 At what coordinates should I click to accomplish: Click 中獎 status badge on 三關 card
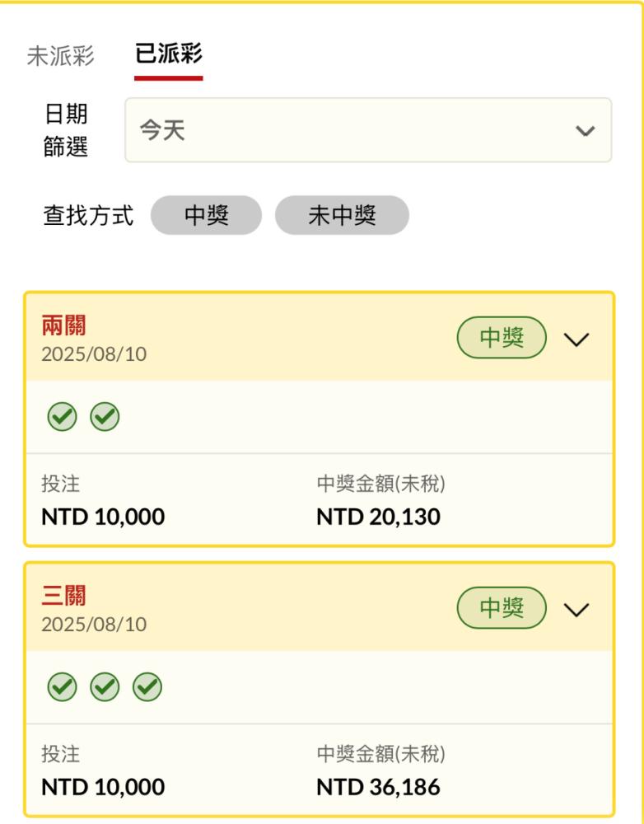pos(502,607)
